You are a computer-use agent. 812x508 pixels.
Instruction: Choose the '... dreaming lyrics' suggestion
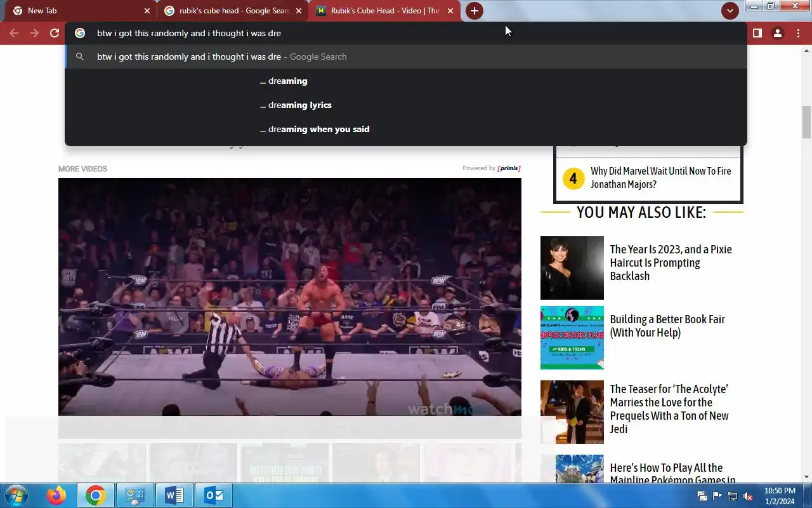(x=406, y=105)
